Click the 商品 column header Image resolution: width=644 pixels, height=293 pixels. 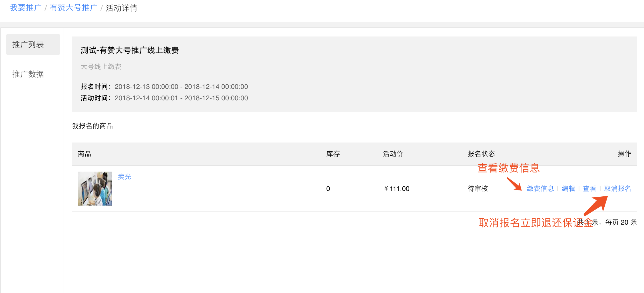click(x=84, y=154)
